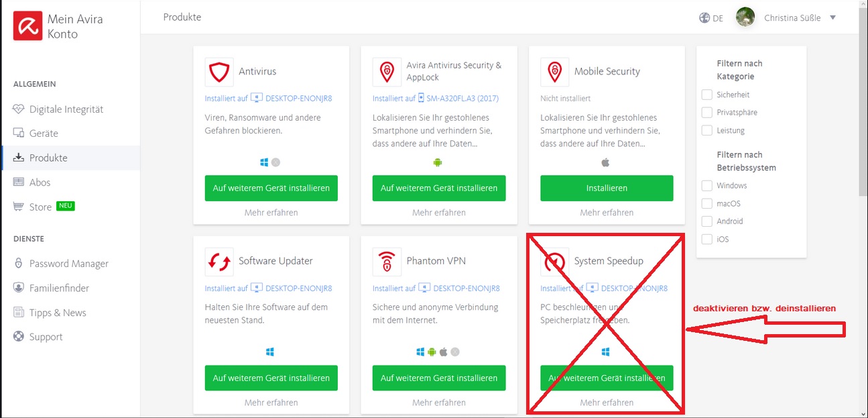Open DESKTOP-ENONJR8 link on Software Updater card
The width and height of the screenshot is (868, 418).
299,288
